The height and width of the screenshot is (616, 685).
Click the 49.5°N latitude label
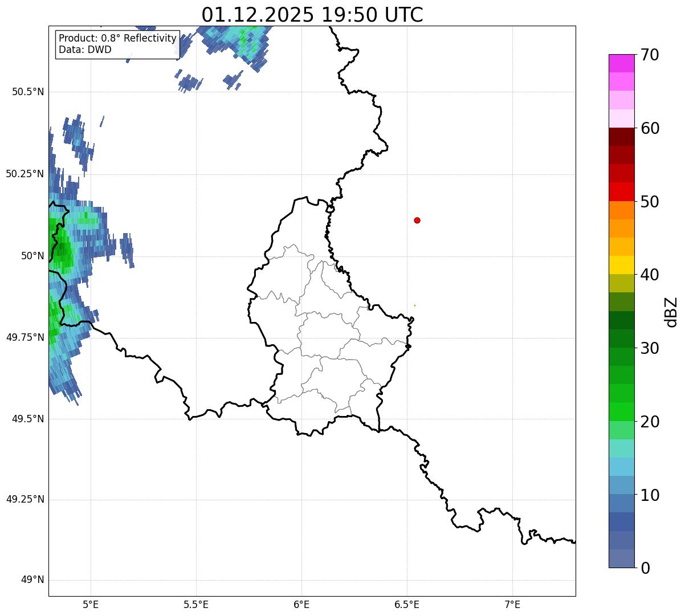(28, 419)
